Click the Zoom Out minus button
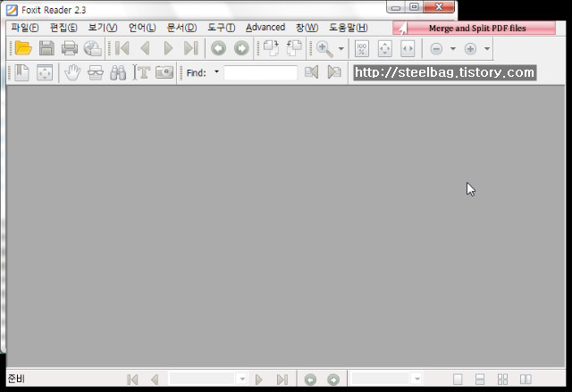The height and width of the screenshot is (392, 572). click(x=436, y=48)
